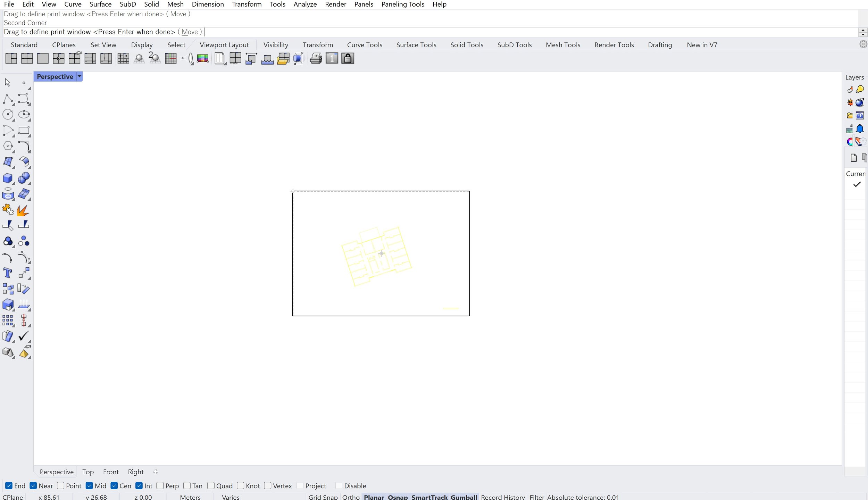Toggle Planar in status bar

[374, 497]
